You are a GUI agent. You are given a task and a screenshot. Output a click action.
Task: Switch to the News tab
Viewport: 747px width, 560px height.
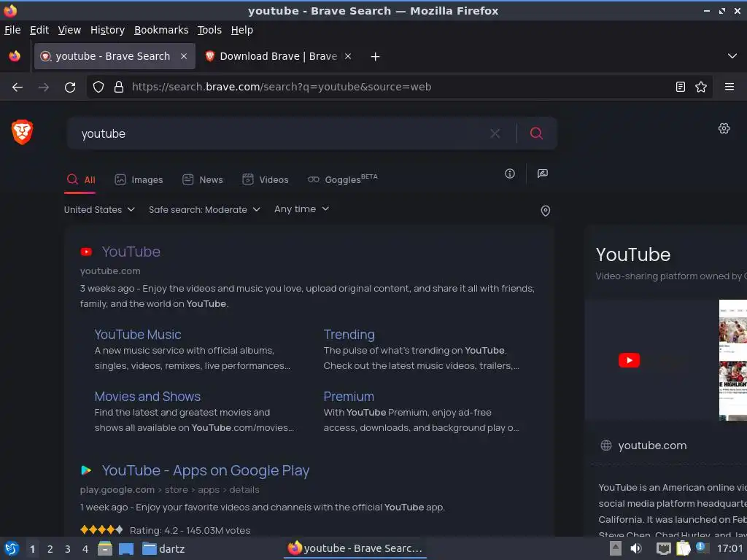coord(203,179)
